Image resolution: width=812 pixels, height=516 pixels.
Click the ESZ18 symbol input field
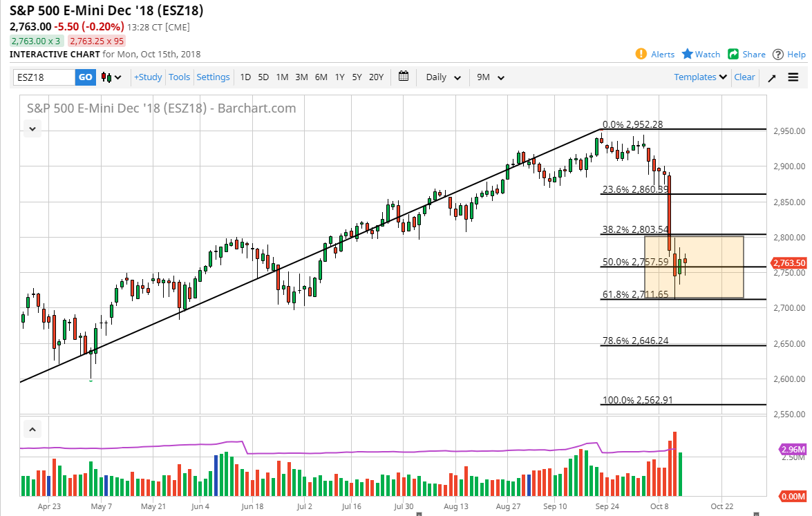pos(44,77)
